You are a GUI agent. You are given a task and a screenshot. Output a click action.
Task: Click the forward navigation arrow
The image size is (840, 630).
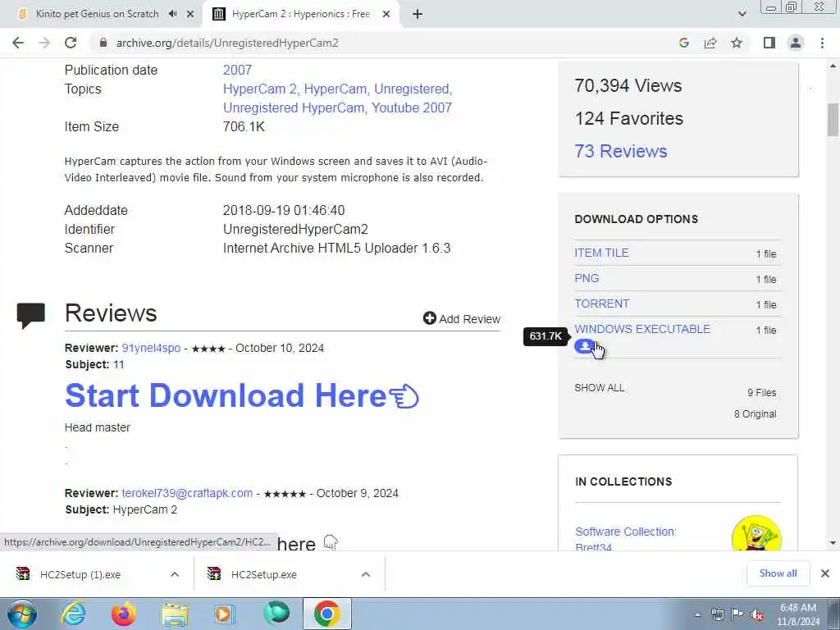click(44, 43)
